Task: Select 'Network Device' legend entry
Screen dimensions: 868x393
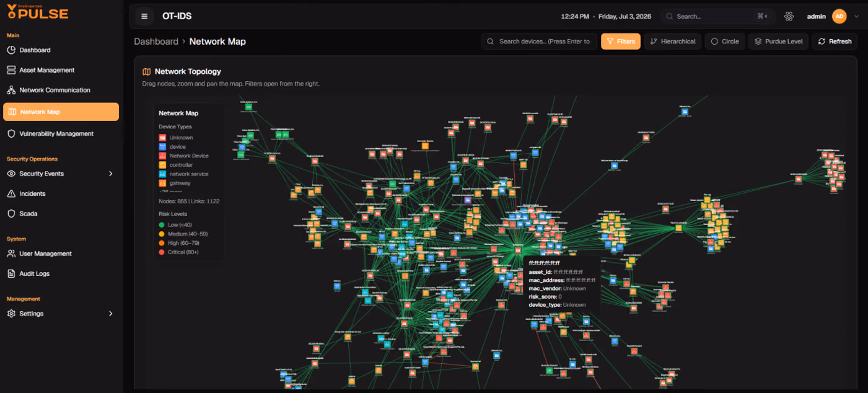Action: click(x=184, y=156)
